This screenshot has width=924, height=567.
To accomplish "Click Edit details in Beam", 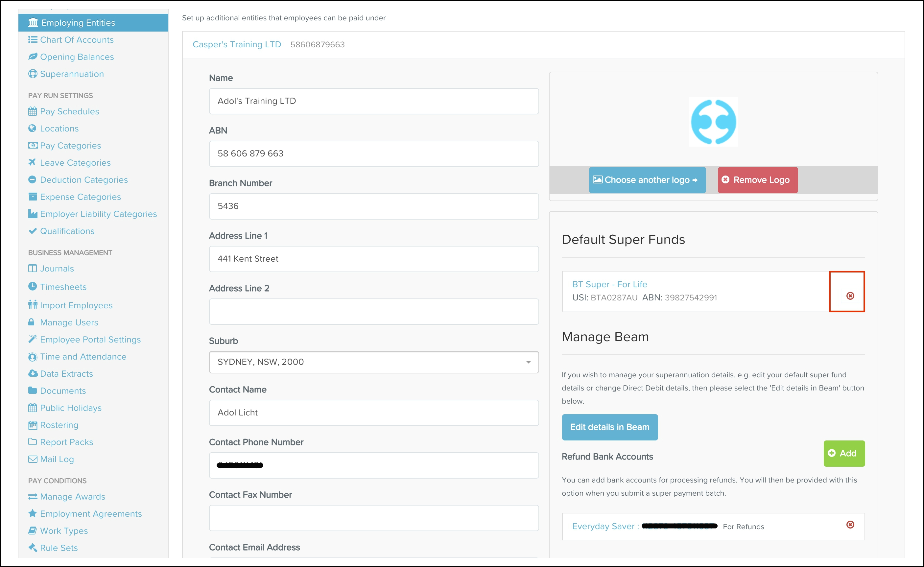I will pyautogui.click(x=609, y=427).
